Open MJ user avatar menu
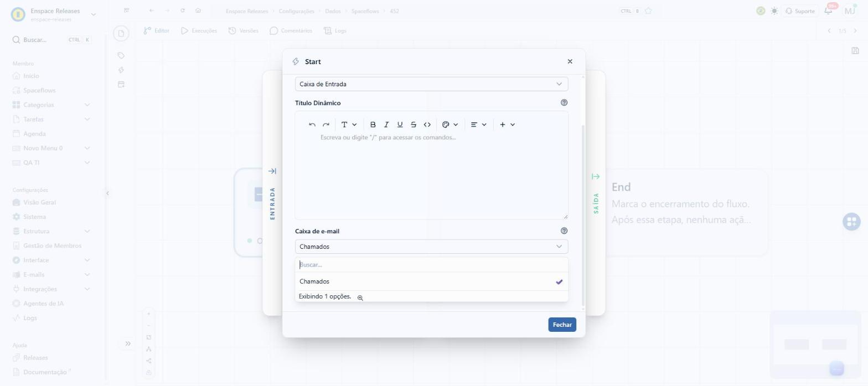868x386 pixels. (850, 11)
